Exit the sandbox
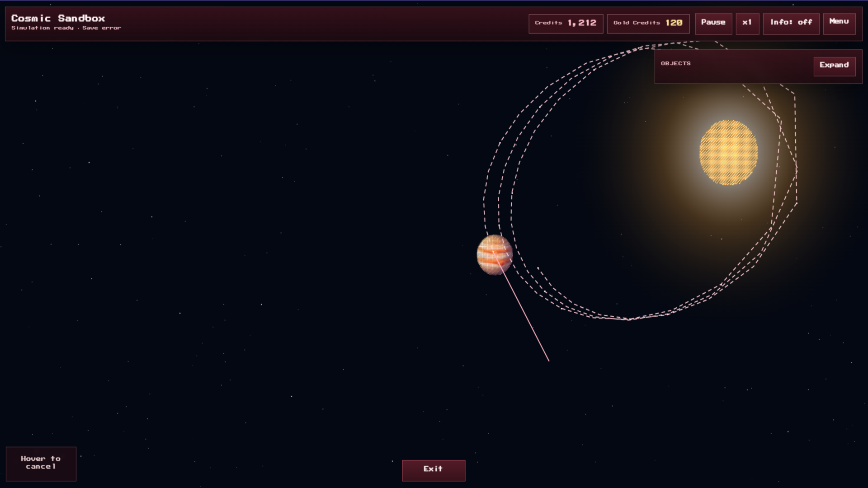 click(433, 470)
